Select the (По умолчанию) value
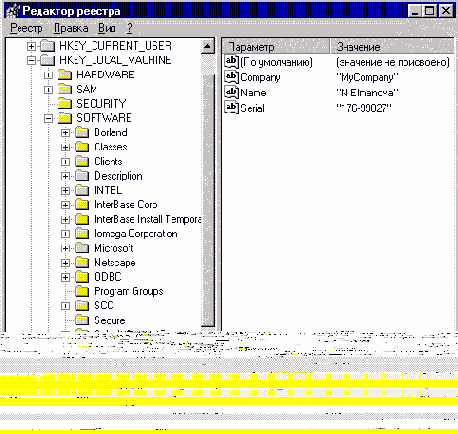This screenshot has width=458, height=434. [276, 62]
